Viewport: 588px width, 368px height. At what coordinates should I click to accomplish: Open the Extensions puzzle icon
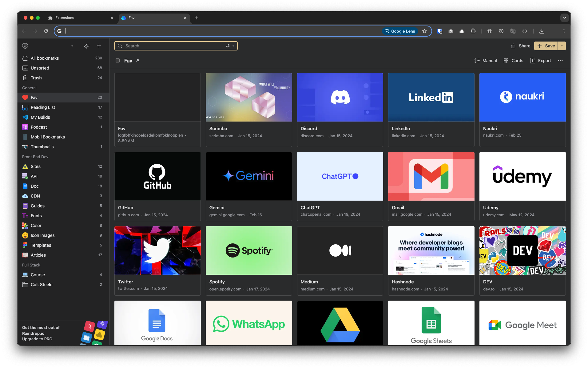(x=473, y=31)
